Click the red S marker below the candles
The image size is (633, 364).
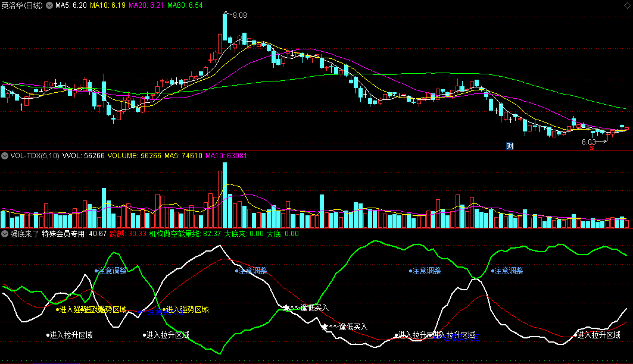pyautogui.click(x=592, y=148)
